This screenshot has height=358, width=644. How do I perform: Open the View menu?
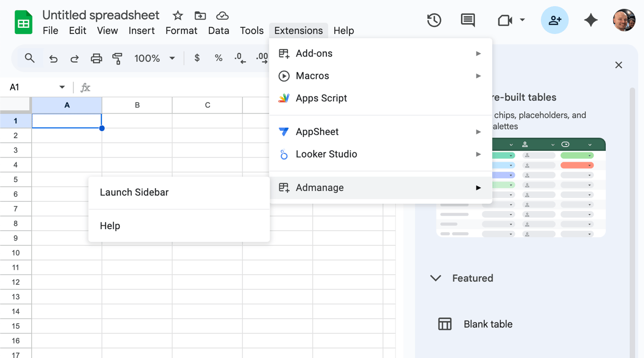pyautogui.click(x=107, y=31)
